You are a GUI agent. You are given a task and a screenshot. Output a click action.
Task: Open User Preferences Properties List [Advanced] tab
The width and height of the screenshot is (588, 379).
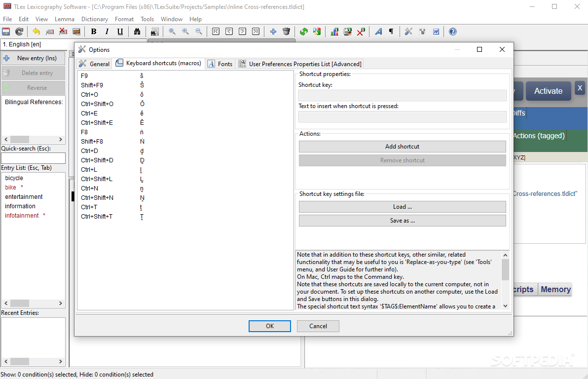click(x=300, y=64)
